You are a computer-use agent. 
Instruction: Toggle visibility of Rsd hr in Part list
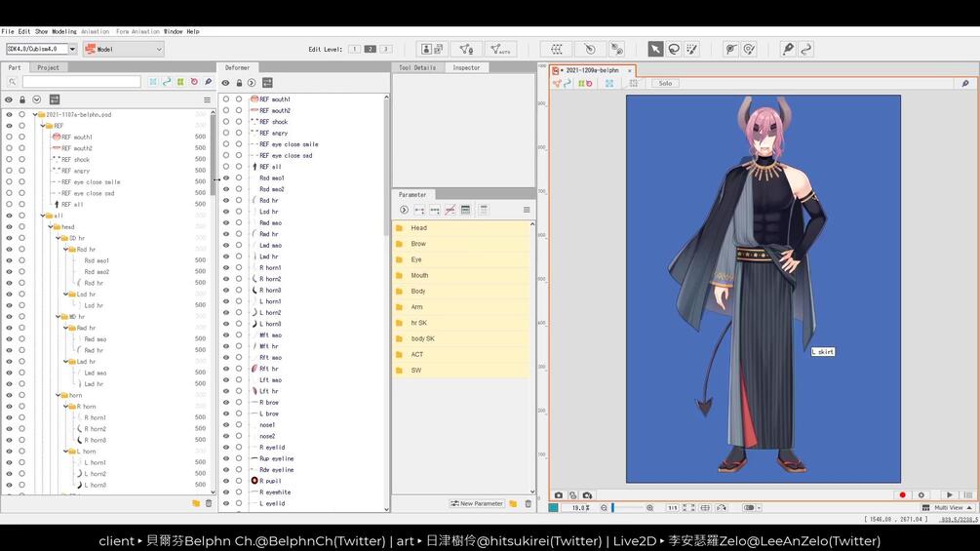[9, 283]
